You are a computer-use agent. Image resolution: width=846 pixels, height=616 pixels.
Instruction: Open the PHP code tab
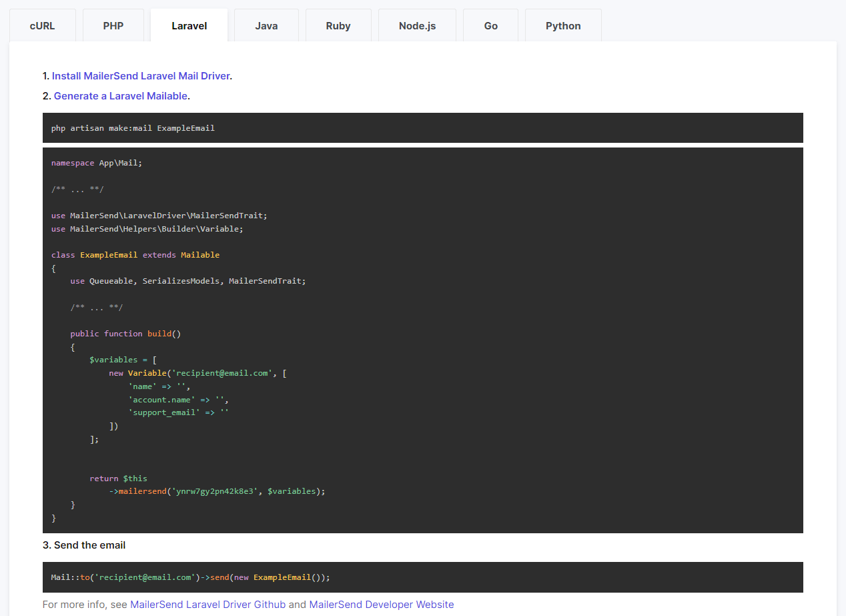tap(113, 26)
